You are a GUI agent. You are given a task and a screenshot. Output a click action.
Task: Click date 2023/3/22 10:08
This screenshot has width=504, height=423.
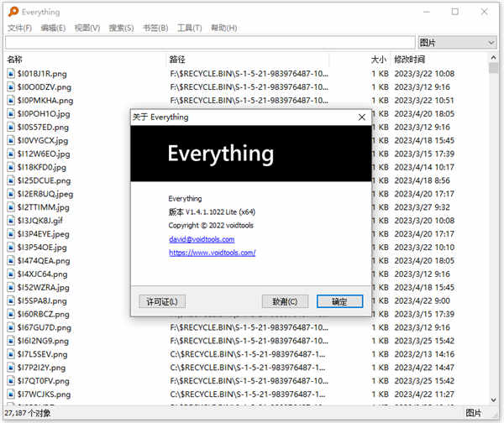coord(424,74)
